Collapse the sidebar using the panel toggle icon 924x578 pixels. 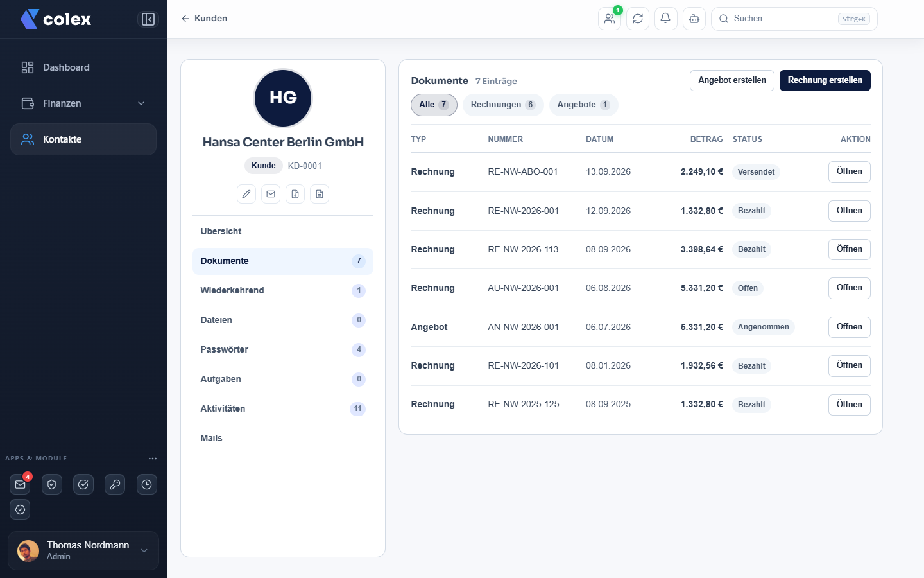click(148, 19)
